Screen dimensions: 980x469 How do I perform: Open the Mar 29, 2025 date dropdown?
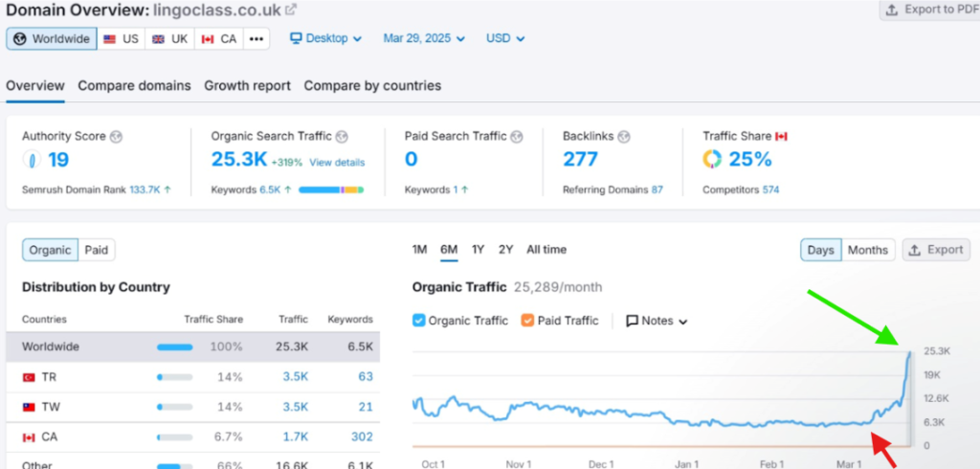pyautogui.click(x=424, y=39)
